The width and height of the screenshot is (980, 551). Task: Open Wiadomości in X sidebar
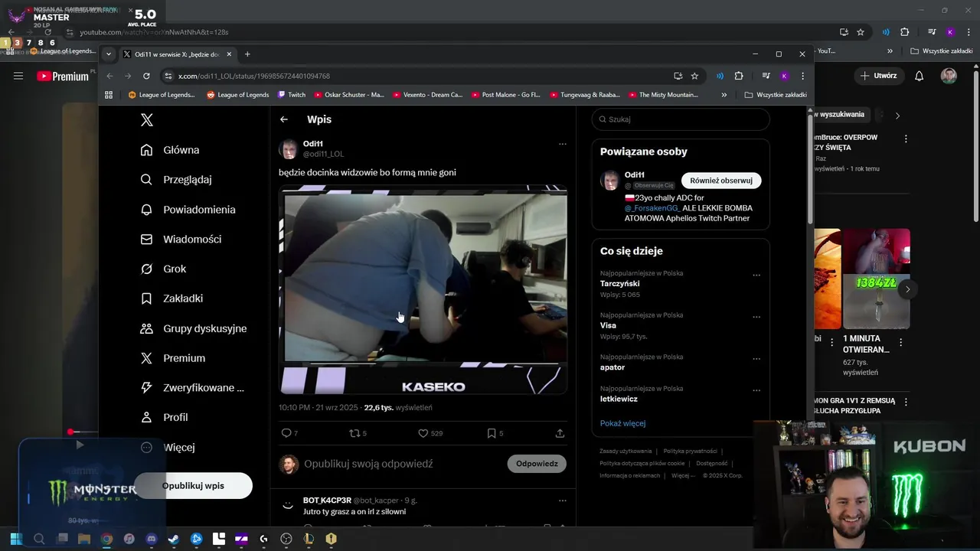[181, 240]
